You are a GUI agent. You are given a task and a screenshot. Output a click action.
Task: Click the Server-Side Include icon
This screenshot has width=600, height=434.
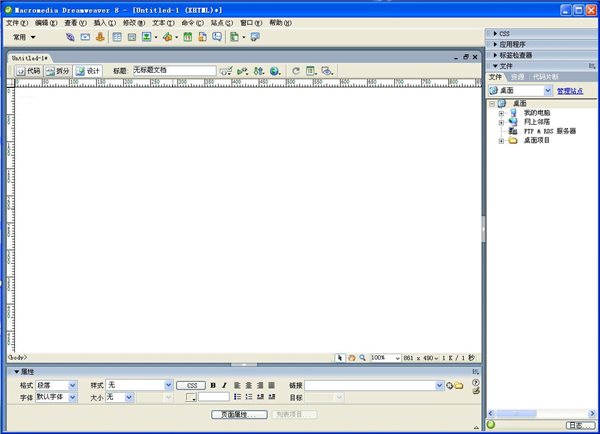202,37
